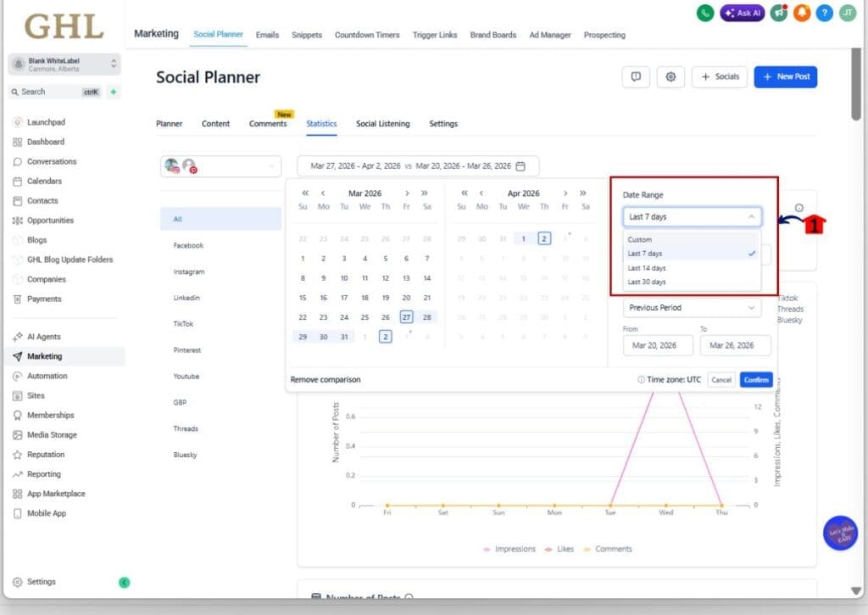Open the orange notifications bell

[801, 13]
